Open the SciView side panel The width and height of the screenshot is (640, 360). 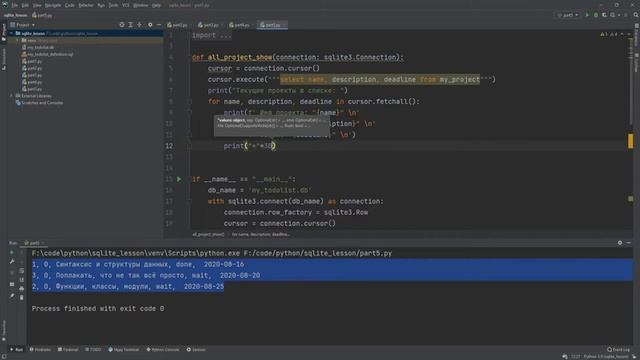pyautogui.click(x=636, y=62)
